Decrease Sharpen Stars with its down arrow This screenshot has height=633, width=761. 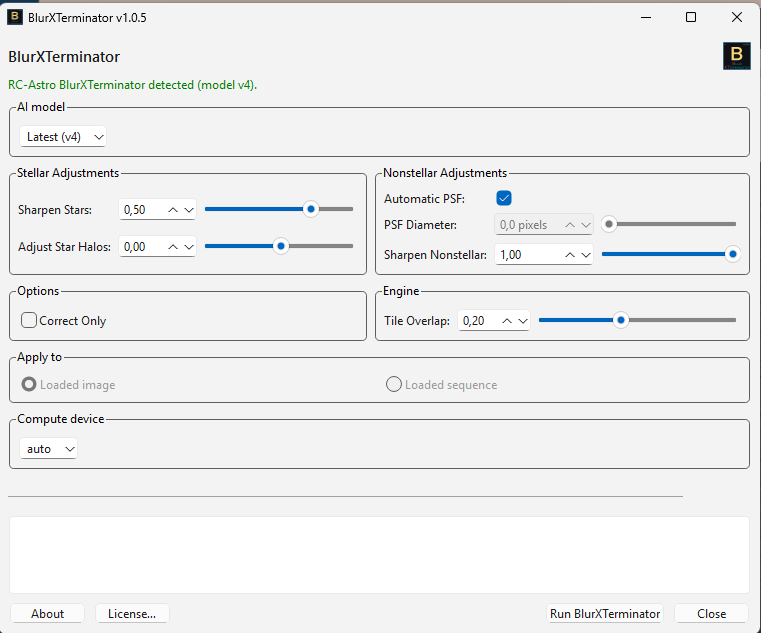tap(189, 210)
